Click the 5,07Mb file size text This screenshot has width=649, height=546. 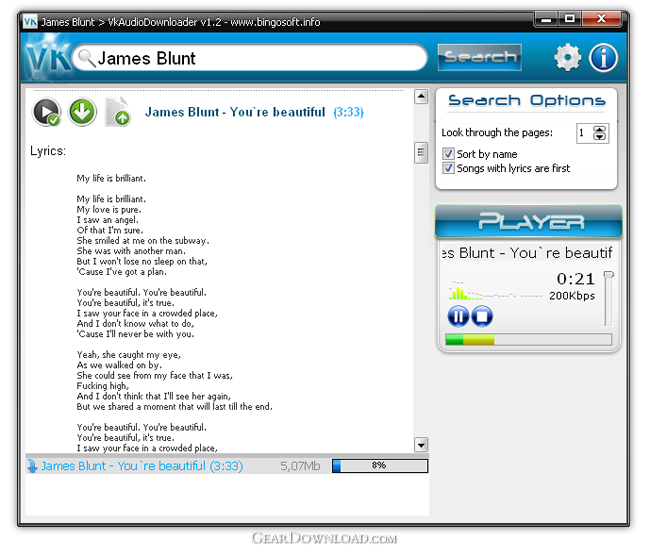pyautogui.click(x=300, y=466)
